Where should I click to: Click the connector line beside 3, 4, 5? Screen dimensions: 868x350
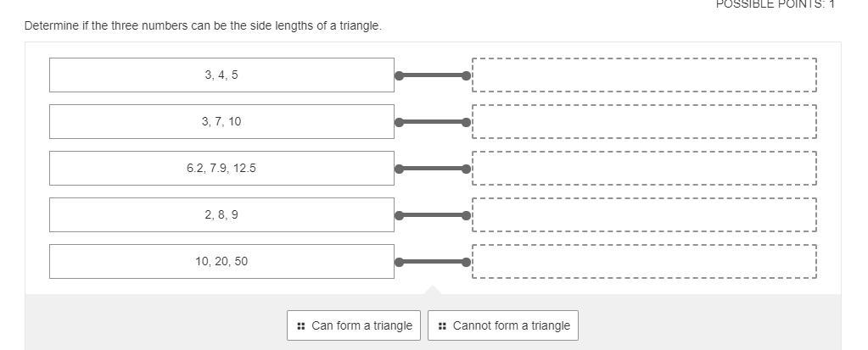point(433,75)
